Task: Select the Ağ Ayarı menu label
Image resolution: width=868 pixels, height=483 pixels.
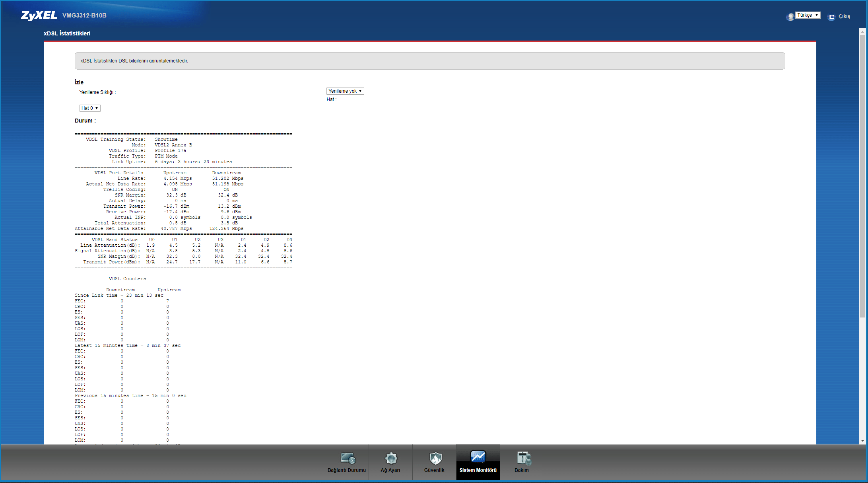Action: tap(390, 470)
